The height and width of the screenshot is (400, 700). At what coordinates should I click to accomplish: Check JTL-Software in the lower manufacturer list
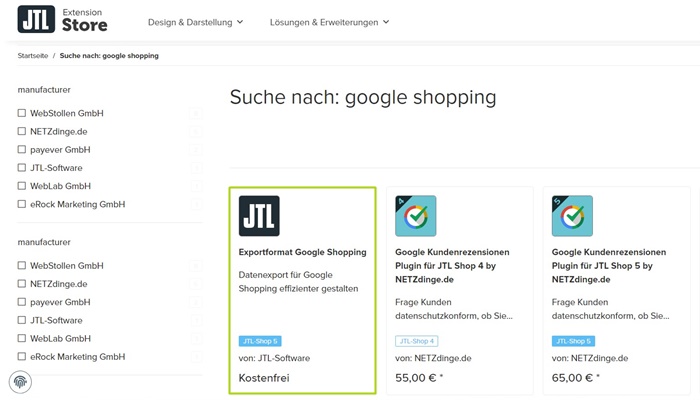pyautogui.click(x=21, y=320)
